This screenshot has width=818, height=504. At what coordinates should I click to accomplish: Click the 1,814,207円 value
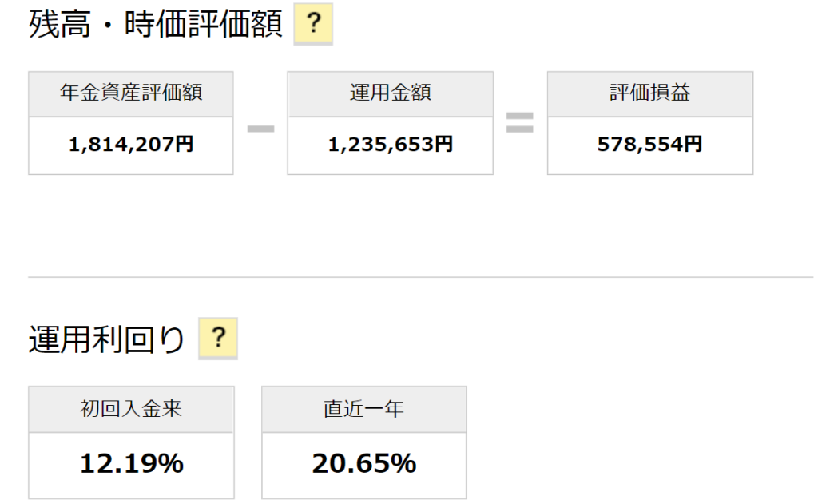131,144
